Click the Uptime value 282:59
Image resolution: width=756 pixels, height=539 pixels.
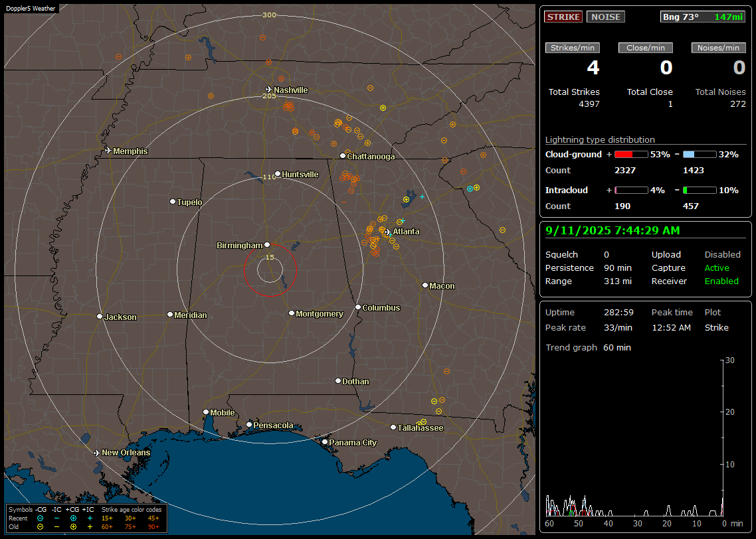pyautogui.click(x=618, y=313)
